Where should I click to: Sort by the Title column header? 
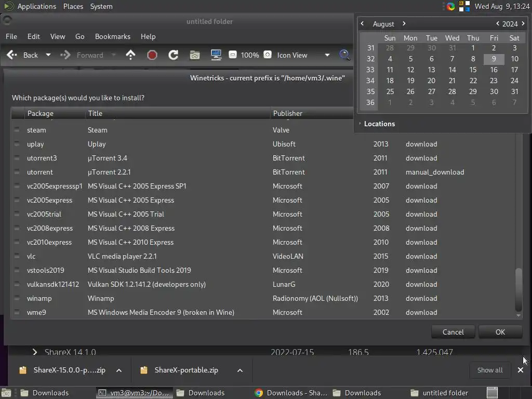click(x=178, y=113)
